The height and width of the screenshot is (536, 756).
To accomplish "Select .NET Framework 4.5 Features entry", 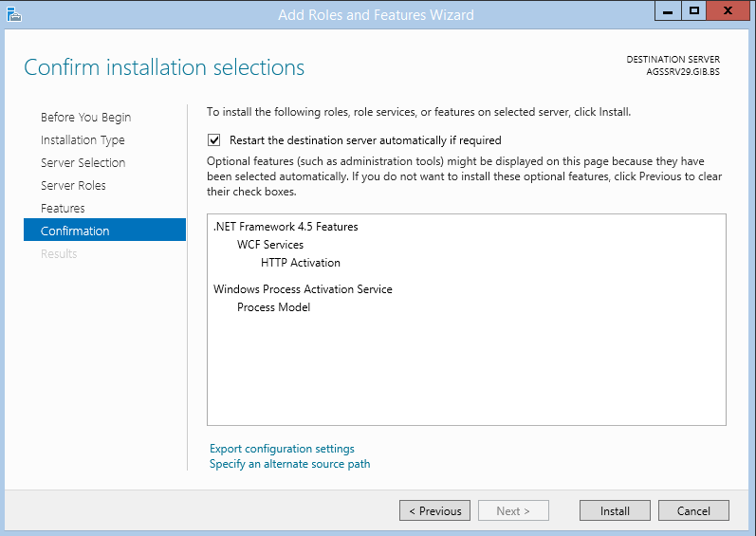I will pos(286,227).
